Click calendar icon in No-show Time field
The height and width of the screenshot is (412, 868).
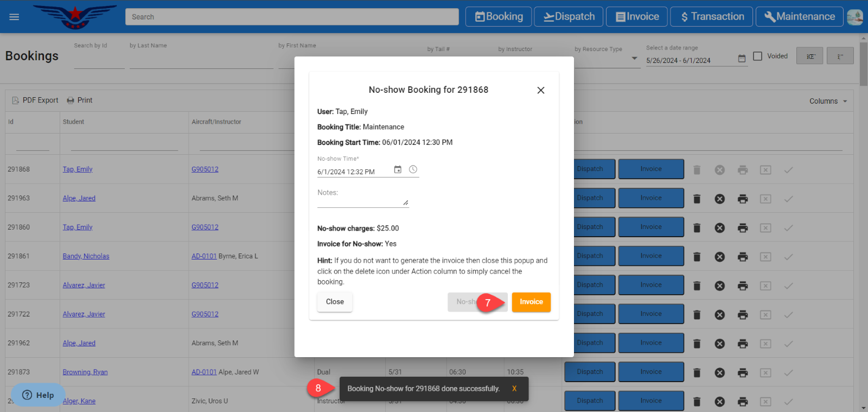398,170
